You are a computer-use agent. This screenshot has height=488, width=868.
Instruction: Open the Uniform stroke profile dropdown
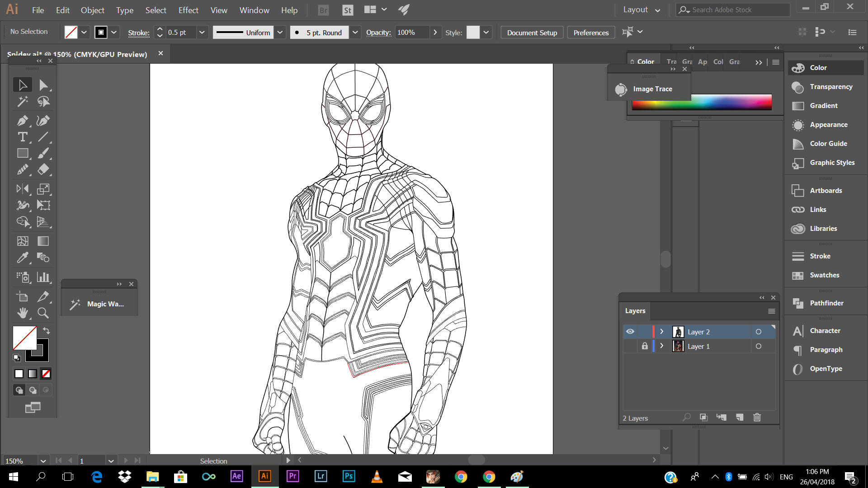280,33
